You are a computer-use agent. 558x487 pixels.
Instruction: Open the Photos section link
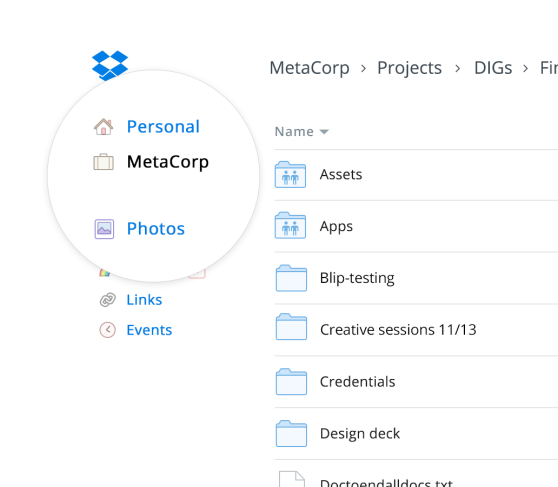(156, 229)
